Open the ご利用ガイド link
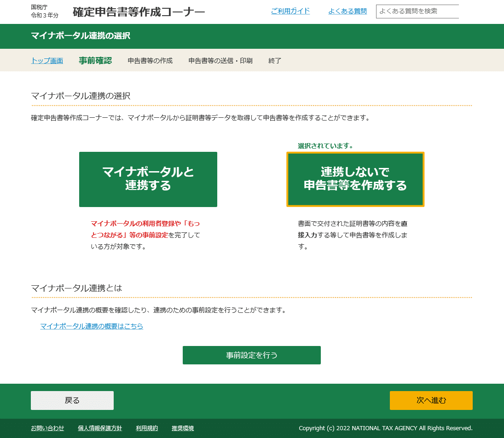Screen dimensions: 504x438 (290, 11)
